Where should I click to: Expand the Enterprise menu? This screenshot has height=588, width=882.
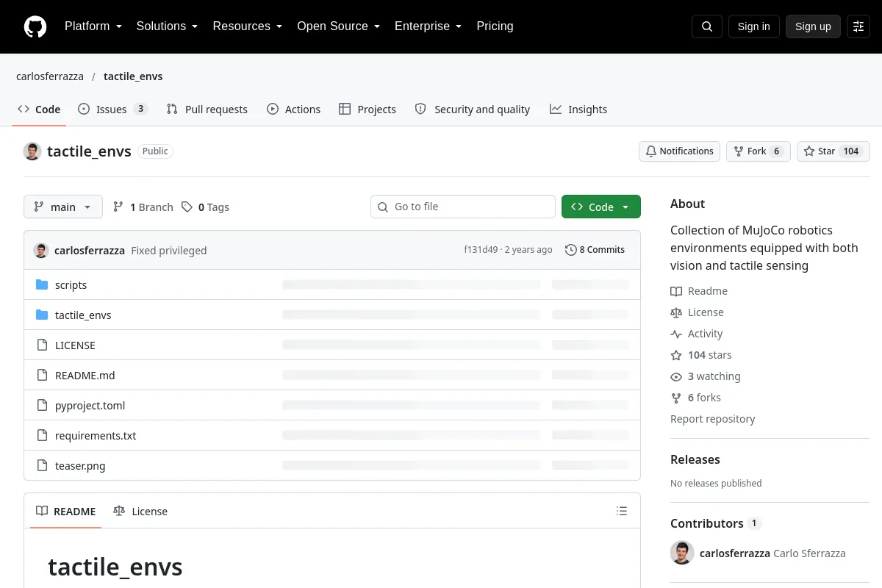(428, 26)
